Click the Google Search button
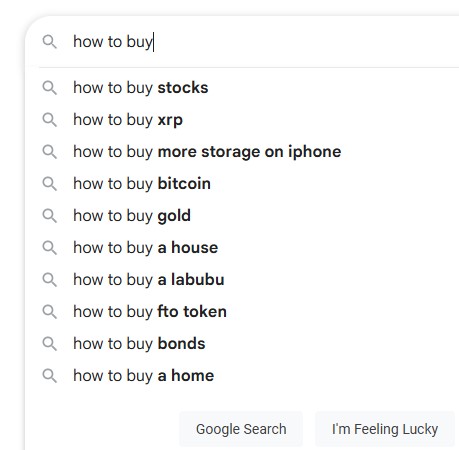 click(241, 429)
